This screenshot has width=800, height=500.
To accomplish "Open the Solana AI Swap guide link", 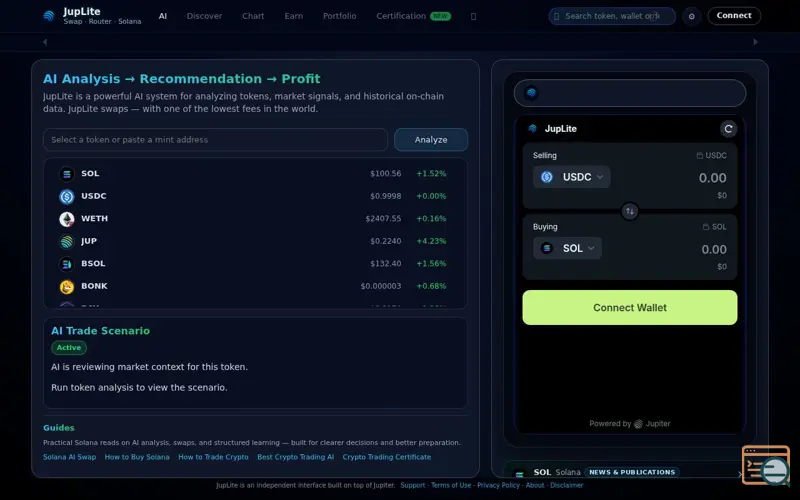I will (69, 457).
